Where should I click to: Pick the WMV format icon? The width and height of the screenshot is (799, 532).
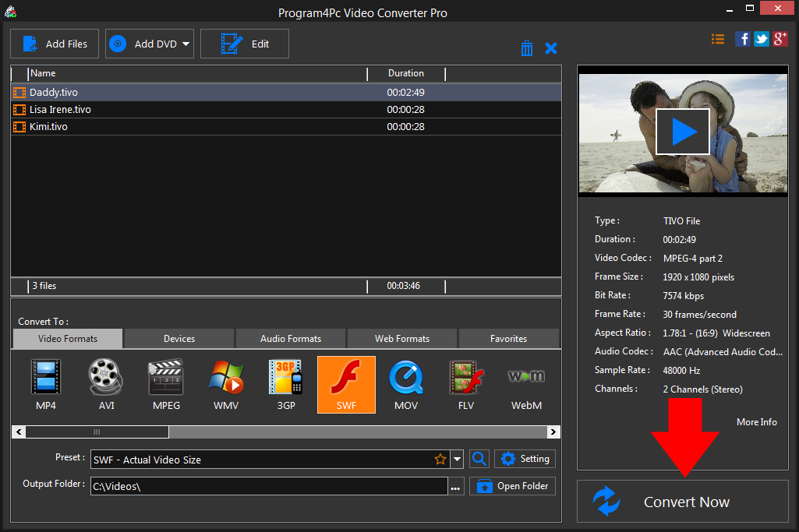[226, 385]
